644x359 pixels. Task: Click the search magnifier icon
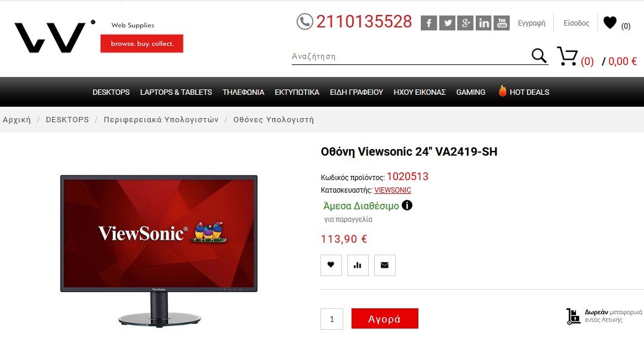point(539,55)
